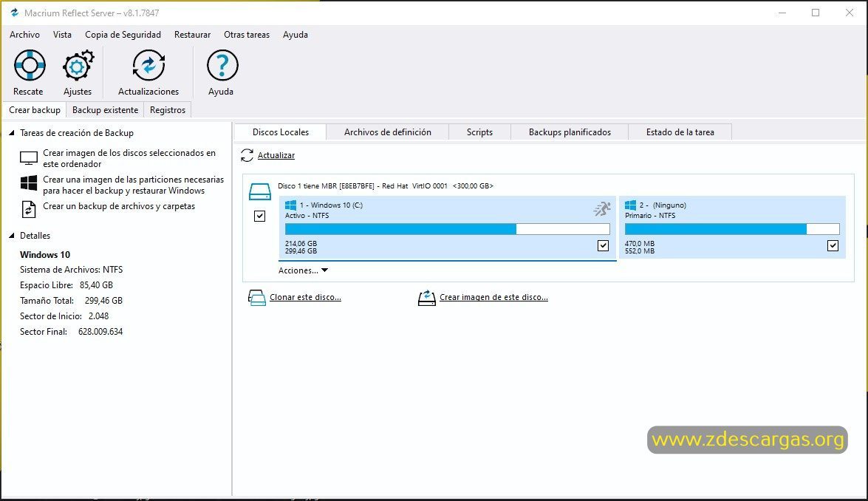Maximize the Macrium Reflect window
This screenshot has height=501, width=868.
tap(816, 12)
